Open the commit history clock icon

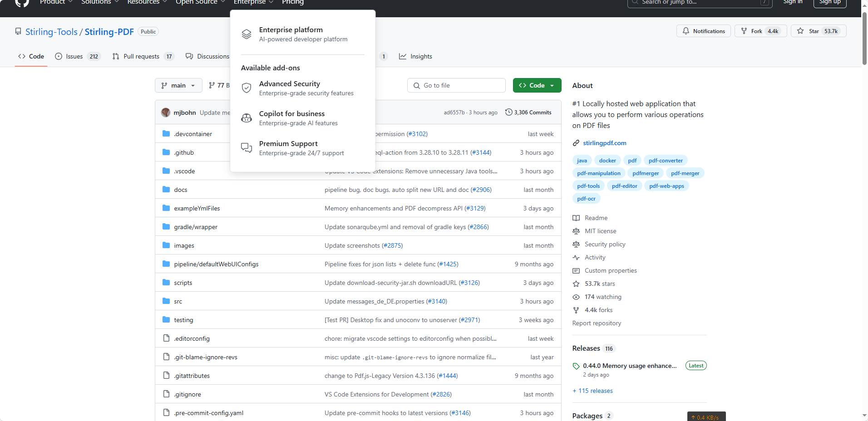coord(509,113)
